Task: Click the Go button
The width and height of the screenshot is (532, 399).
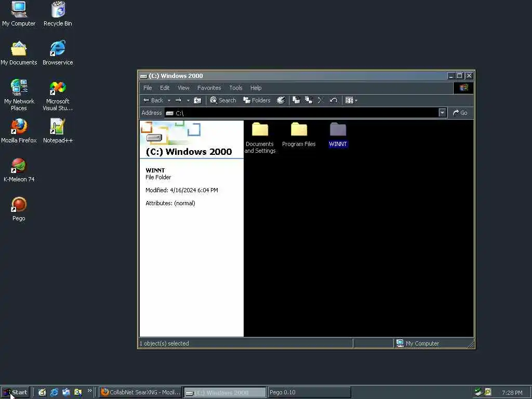Action: pos(460,113)
